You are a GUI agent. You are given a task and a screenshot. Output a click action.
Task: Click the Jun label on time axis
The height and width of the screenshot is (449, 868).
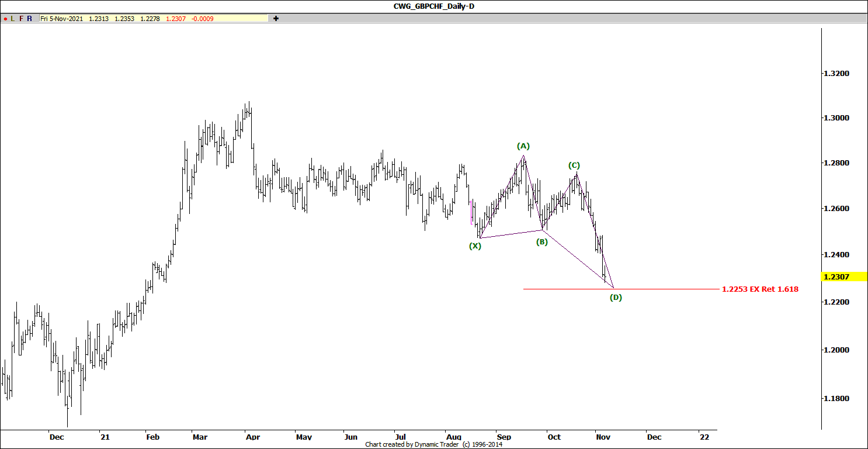pyautogui.click(x=350, y=437)
